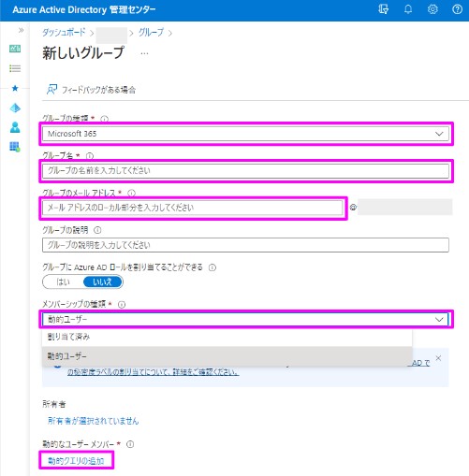Click the group mail address input field
Screen dimensions: 469x476
[193, 208]
